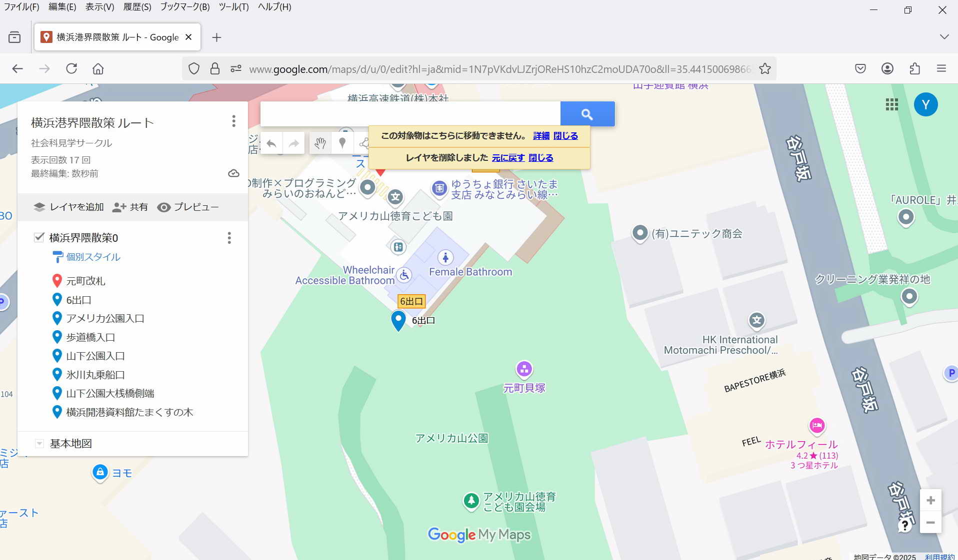Uncheck the 横浜界隈散策0 layer checkbox
The height and width of the screenshot is (560, 958).
click(39, 237)
